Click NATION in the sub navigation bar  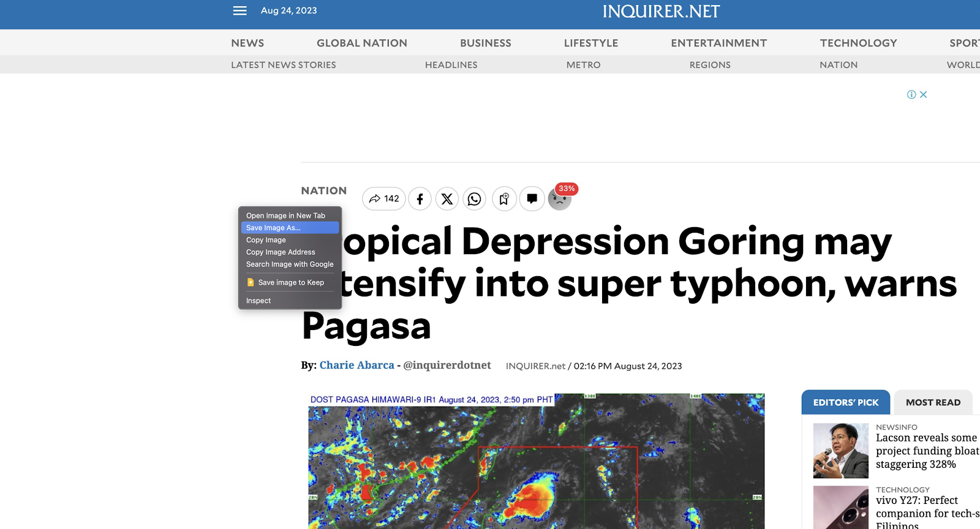click(x=839, y=65)
